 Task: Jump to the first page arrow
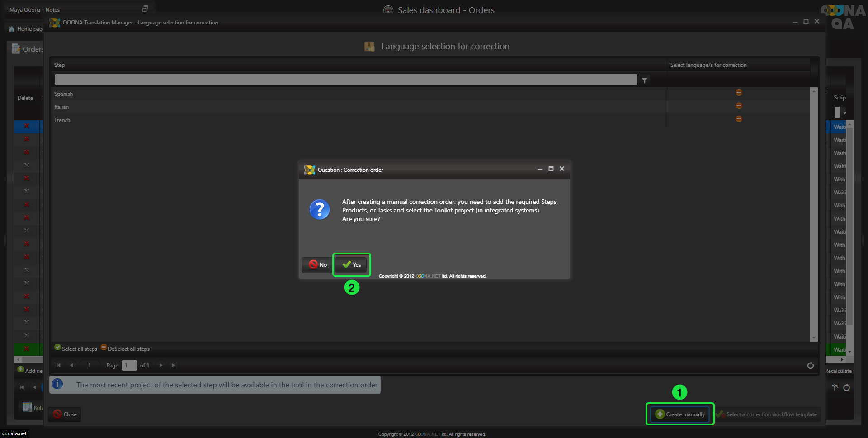(58, 365)
